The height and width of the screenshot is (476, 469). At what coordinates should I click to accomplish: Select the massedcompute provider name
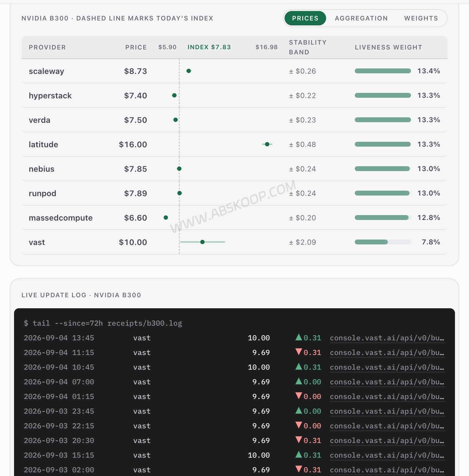click(x=60, y=218)
